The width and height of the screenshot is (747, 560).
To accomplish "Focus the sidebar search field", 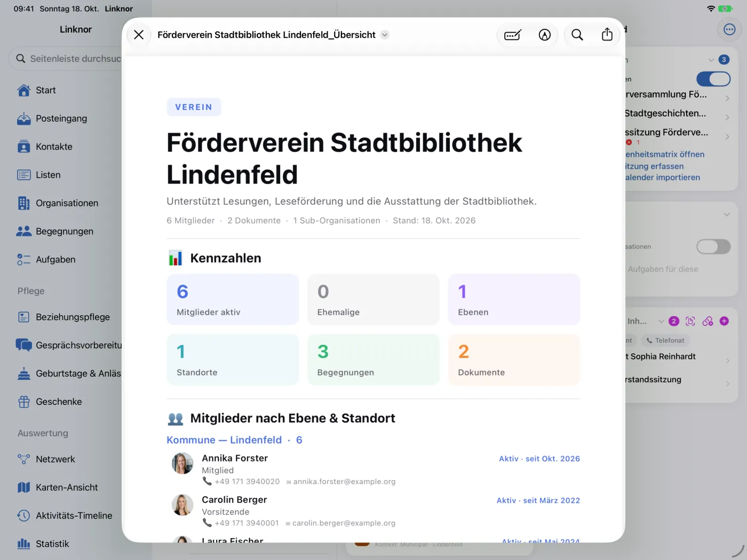I will click(66, 59).
